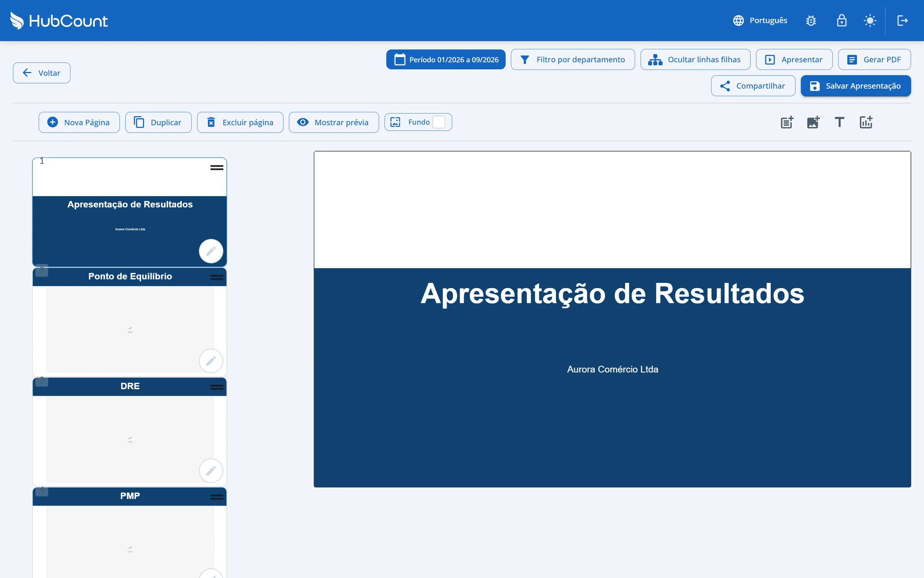Screen dimensions: 924x578
Task: Click the play icon in Apresentar
Action: pyautogui.click(x=770, y=60)
